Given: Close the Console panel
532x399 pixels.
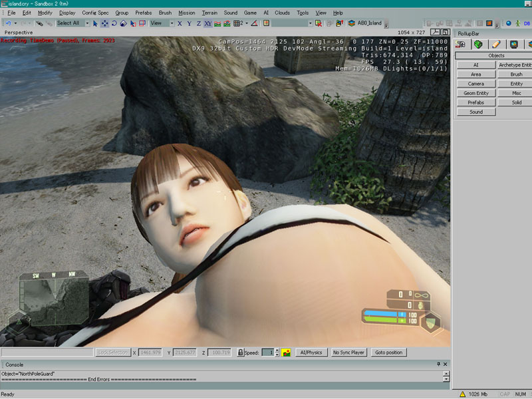Looking at the screenshot, I should 445,364.
